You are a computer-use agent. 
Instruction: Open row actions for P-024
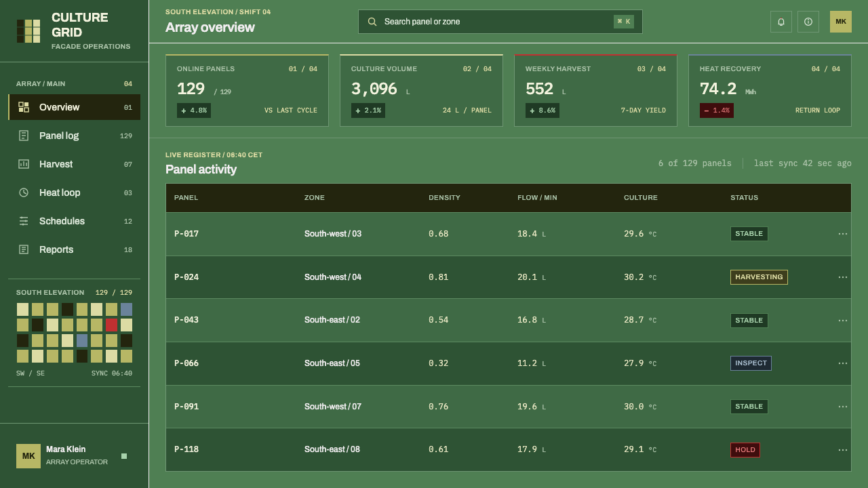tap(843, 277)
